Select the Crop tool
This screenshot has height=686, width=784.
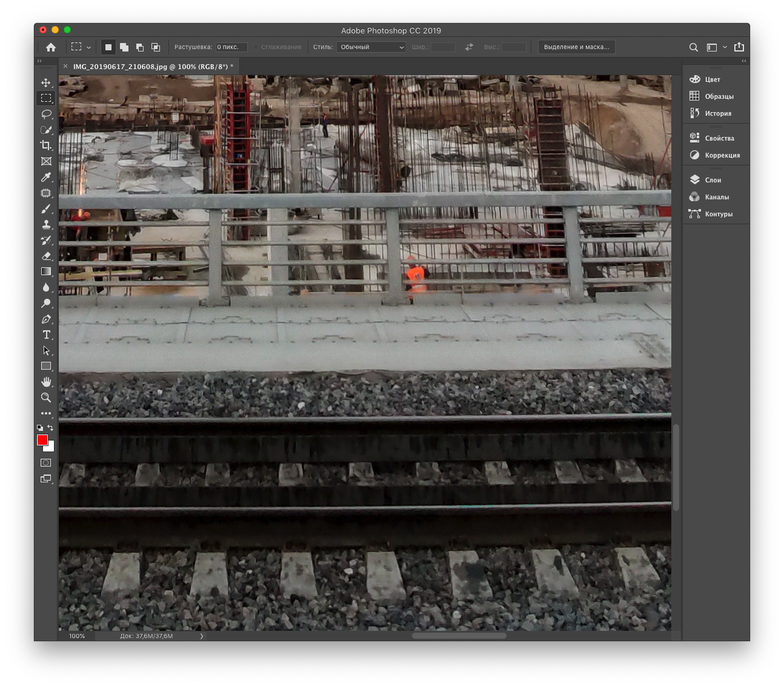click(46, 145)
